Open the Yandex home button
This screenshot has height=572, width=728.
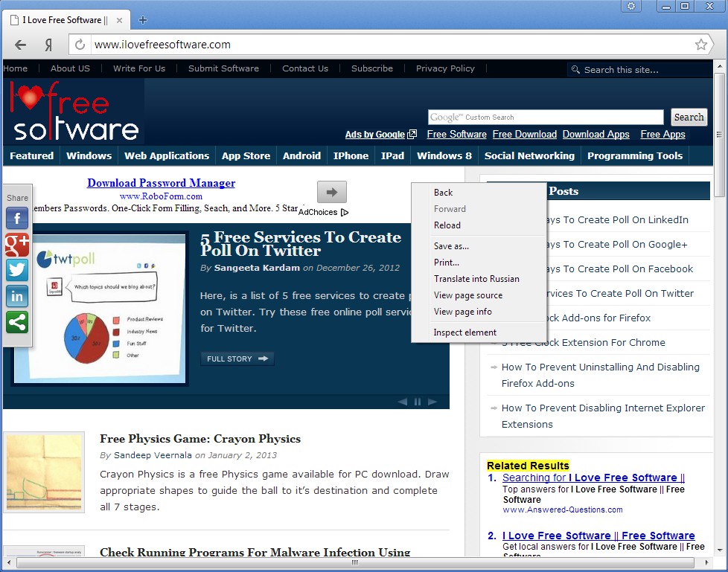point(48,45)
